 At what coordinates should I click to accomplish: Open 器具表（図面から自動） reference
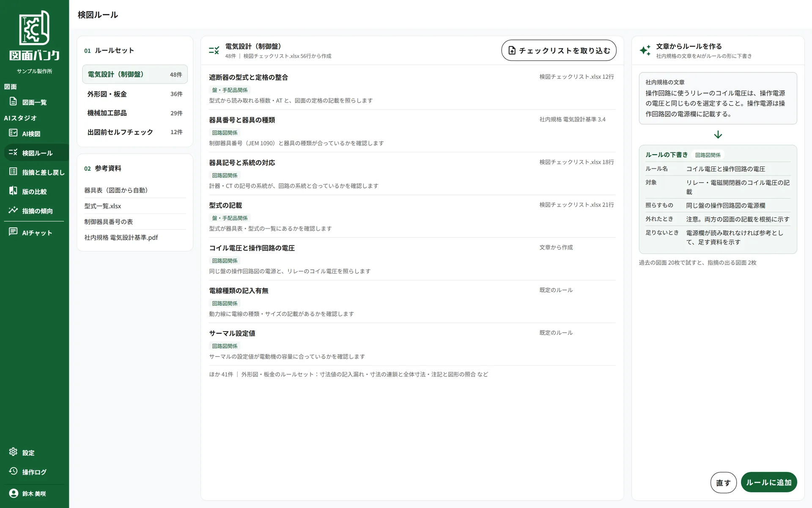tap(135, 190)
